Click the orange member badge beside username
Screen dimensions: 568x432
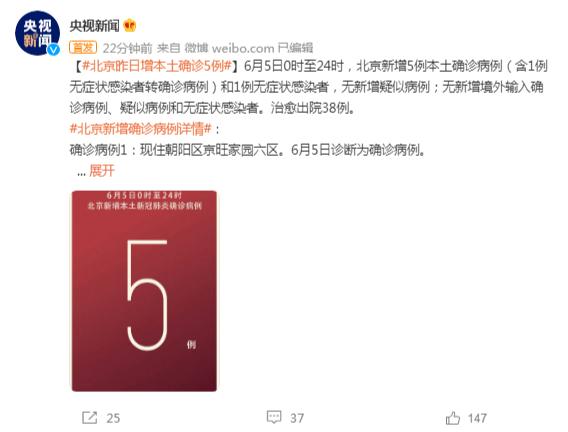pyautogui.click(x=130, y=25)
